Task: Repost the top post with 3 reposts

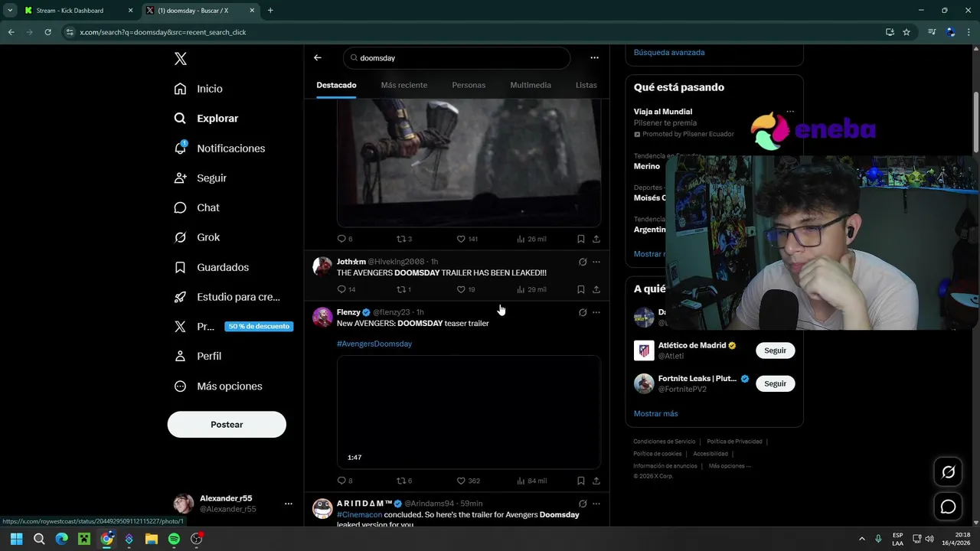Action: pyautogui.click(x=404, y=239)
